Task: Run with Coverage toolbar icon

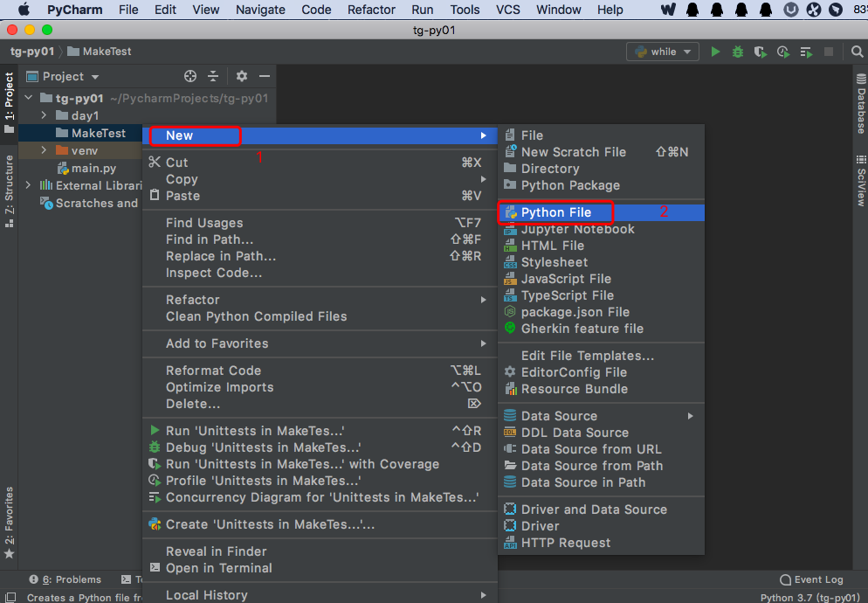Action: click(760, 52)
